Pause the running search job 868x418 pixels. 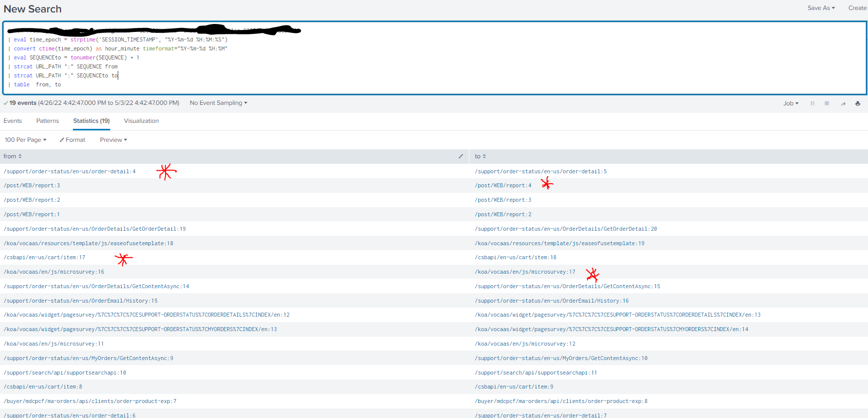coord(812,103)
